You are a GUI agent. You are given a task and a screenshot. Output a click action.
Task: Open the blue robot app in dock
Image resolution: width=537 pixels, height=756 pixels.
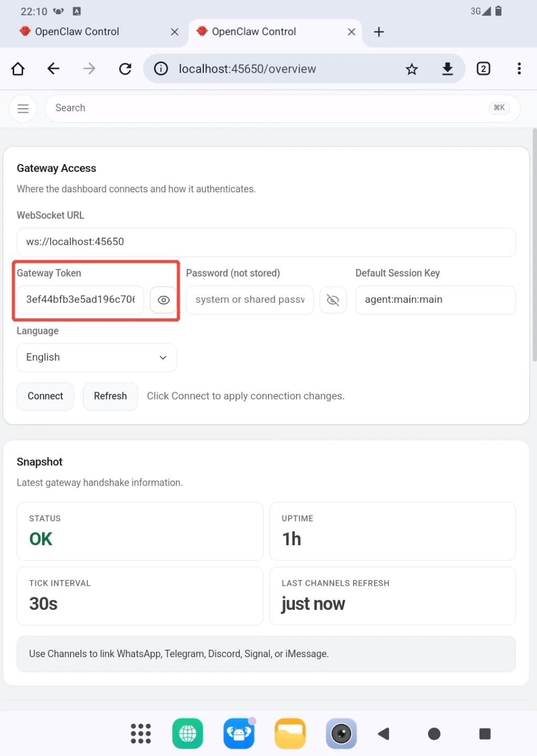[x=239, y=733]
